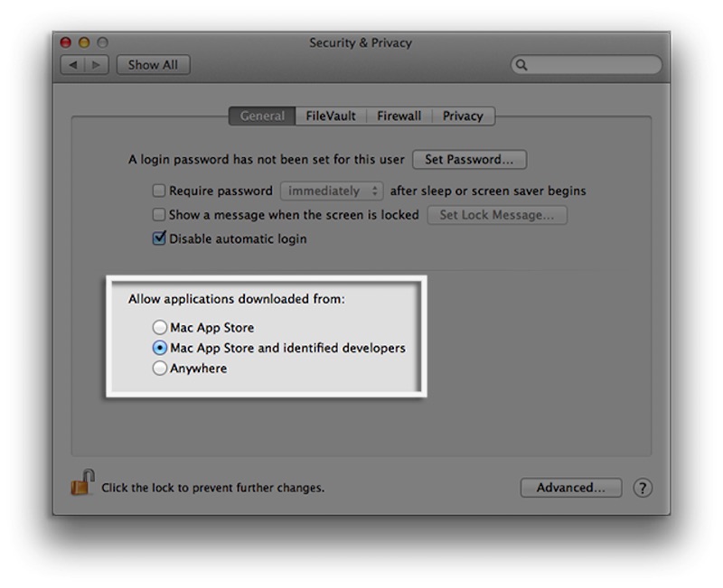This screenshot has width=723, height=588.
Task: Return to the General tab
Action: pos(265,116)
